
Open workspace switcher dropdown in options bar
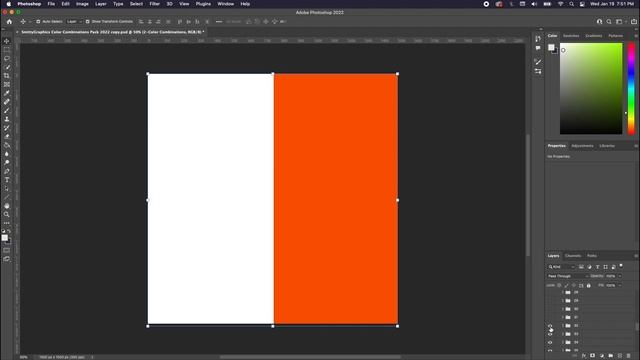[620, 22]
